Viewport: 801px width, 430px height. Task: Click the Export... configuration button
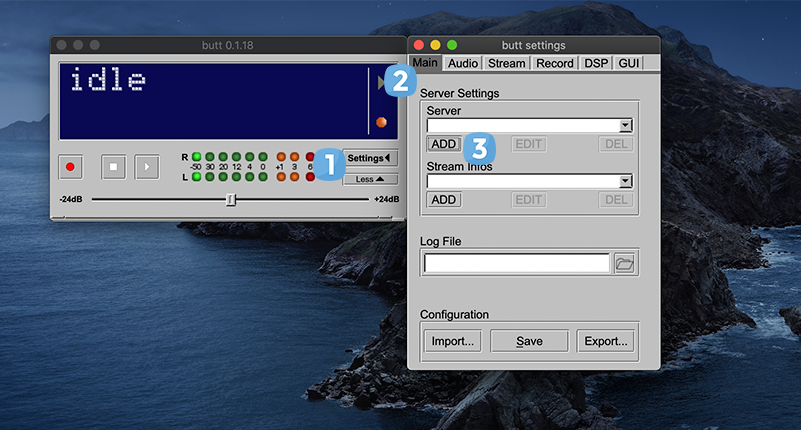click(606, 341)
